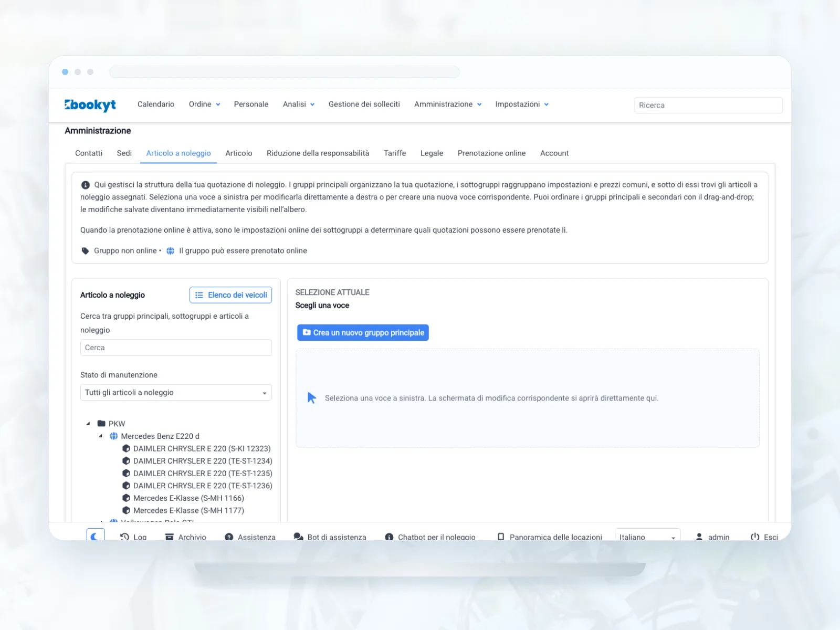
Task: Click the admin user icon
Action: [x=699, y=537]
